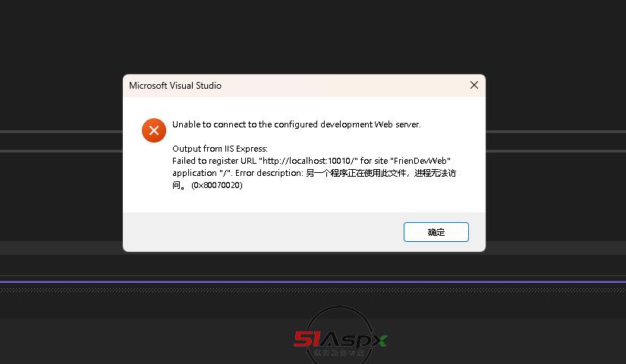This screenshot has height=364, width=626.
Task: Click the gray band right of the dialog
Action: pyautogui.click(x=555, y=141)
